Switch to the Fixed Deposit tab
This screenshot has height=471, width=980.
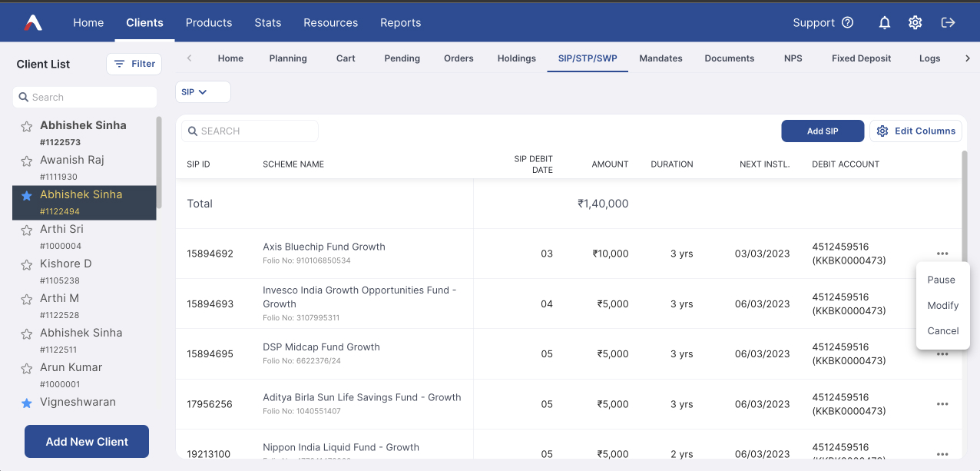click(x=862, y=58)
